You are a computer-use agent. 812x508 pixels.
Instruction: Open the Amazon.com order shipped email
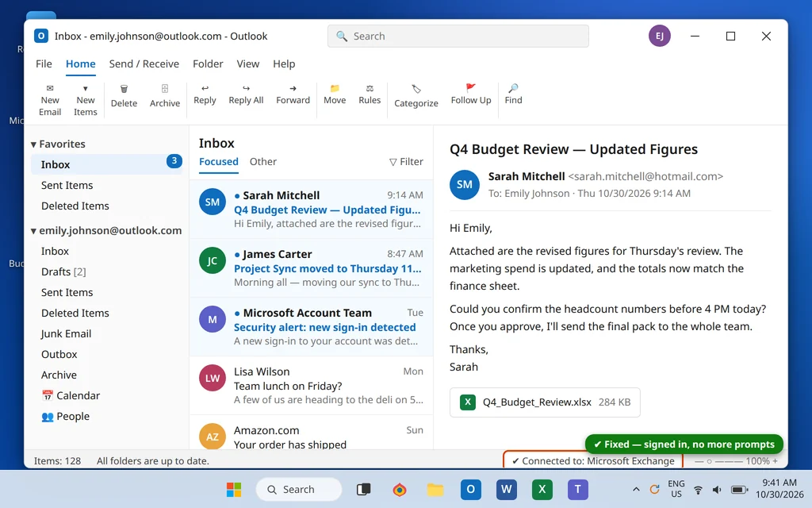[311, 433]
